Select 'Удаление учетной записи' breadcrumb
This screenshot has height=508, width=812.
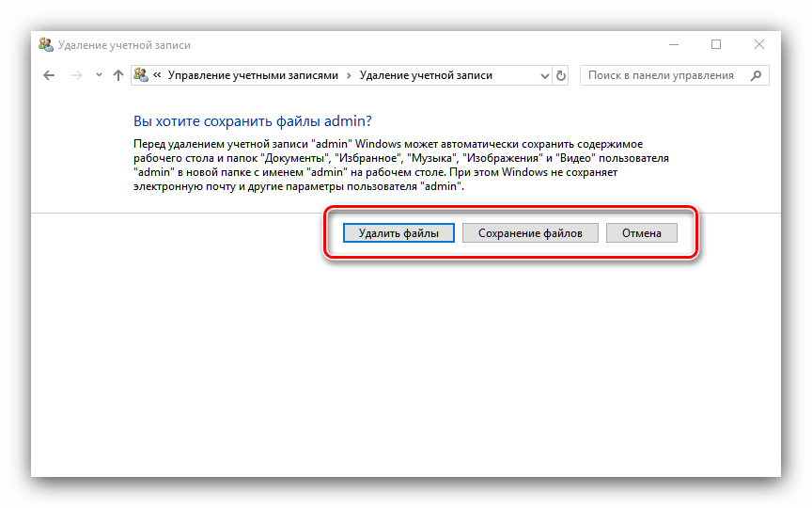(426, 75)
